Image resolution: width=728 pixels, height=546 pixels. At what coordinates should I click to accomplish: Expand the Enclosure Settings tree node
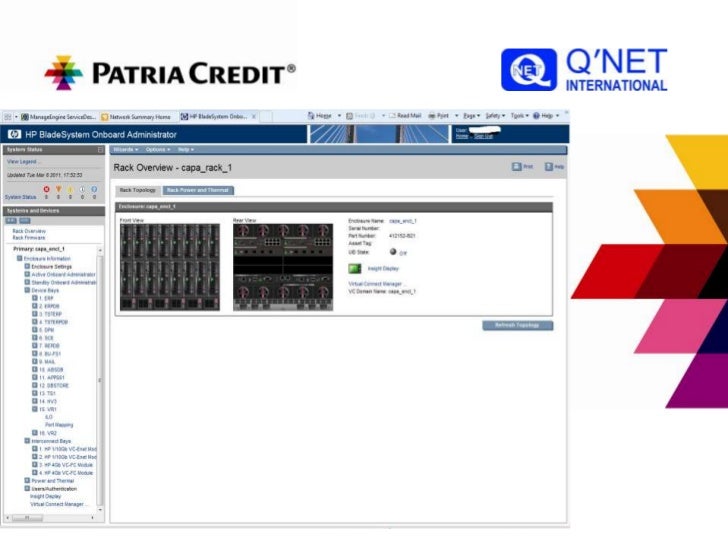click(x=27, y=266)
